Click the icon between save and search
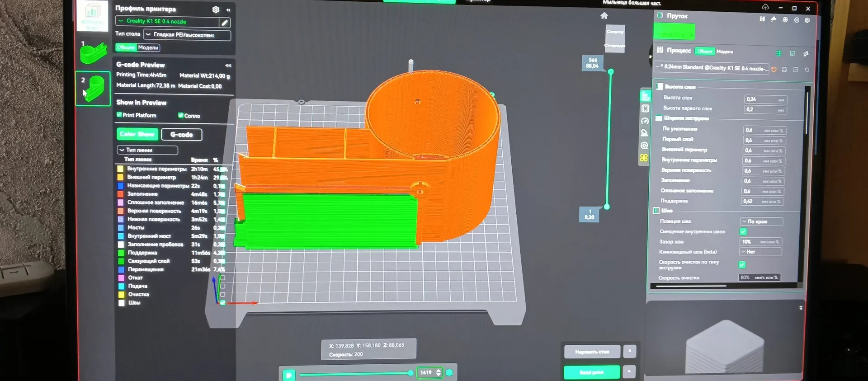 pos(796,70)
